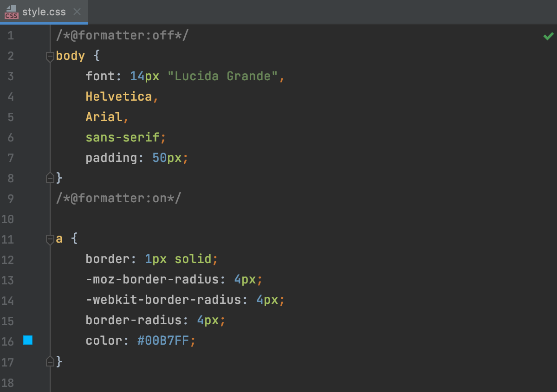Place cursor on "Lucida Grande" string
This screenshot has width=557, height=392.
pos(223,76)
